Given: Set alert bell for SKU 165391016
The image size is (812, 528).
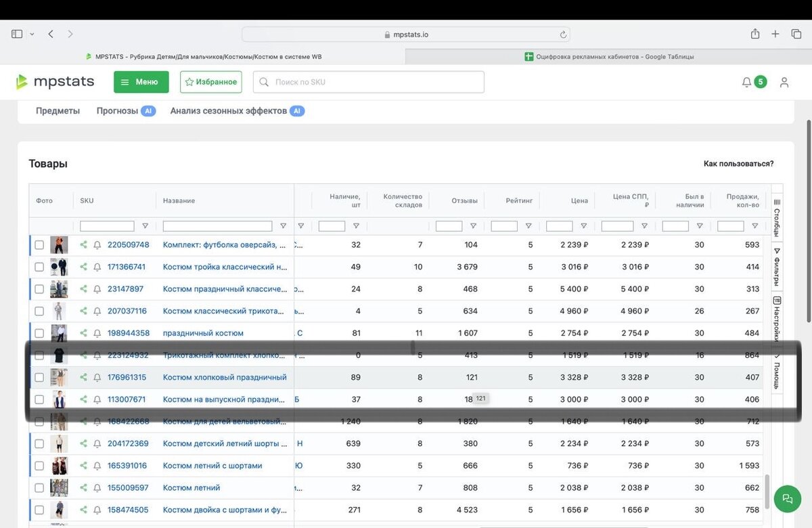Looking at the screenshot, I should click(97, 466).
